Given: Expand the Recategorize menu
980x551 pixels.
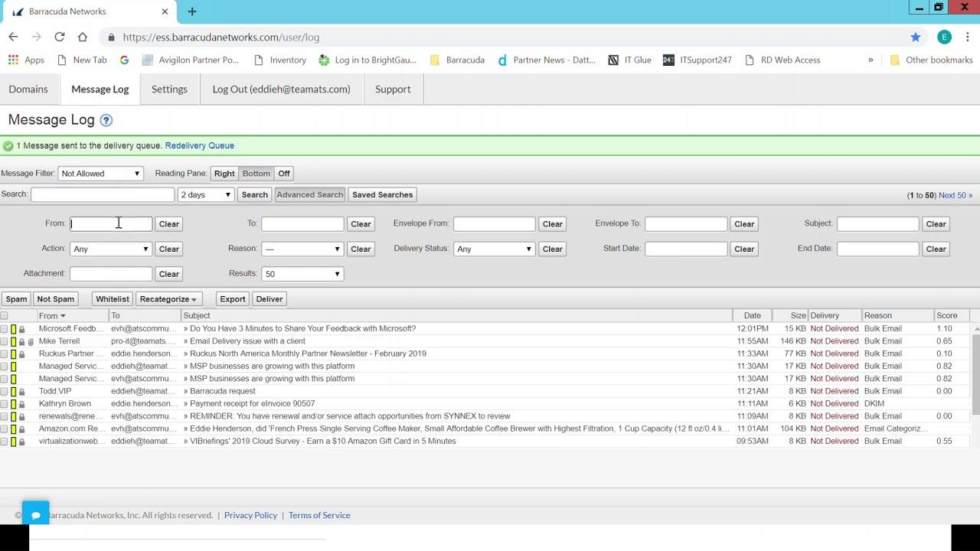Looking at the screenshot, I should (x=168, y=299).
